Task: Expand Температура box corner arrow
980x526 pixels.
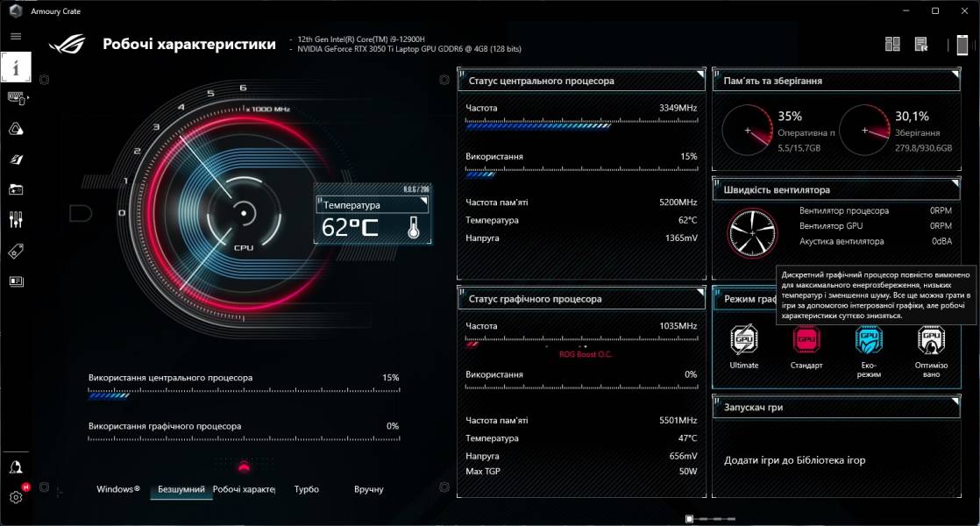Action: [423, 201]
